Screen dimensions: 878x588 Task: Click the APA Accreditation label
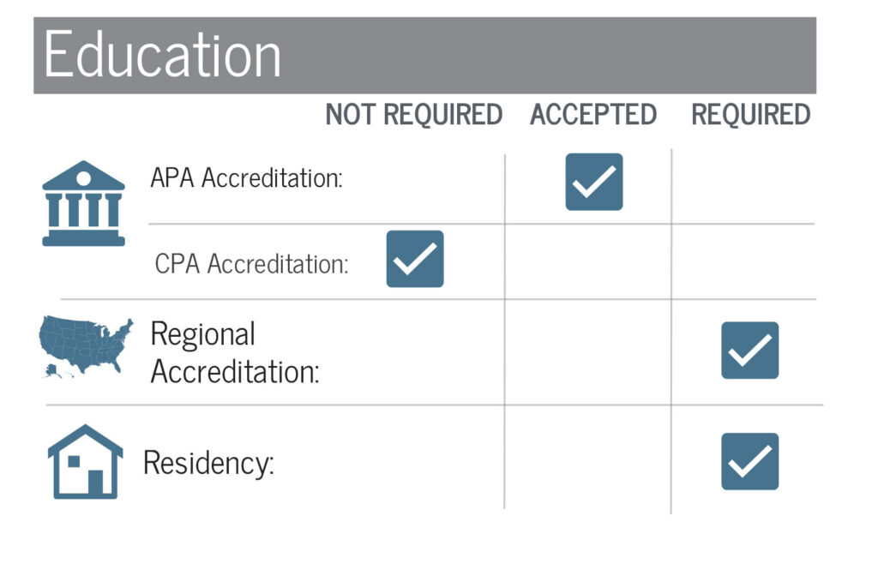(x=246, y=178)
